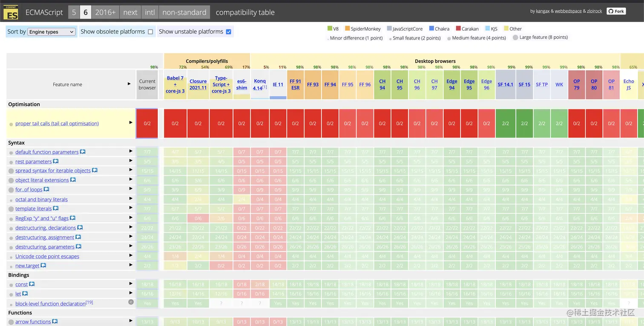Switch to the "2016+" tab

pyautogui.click(x=105, y=12)
